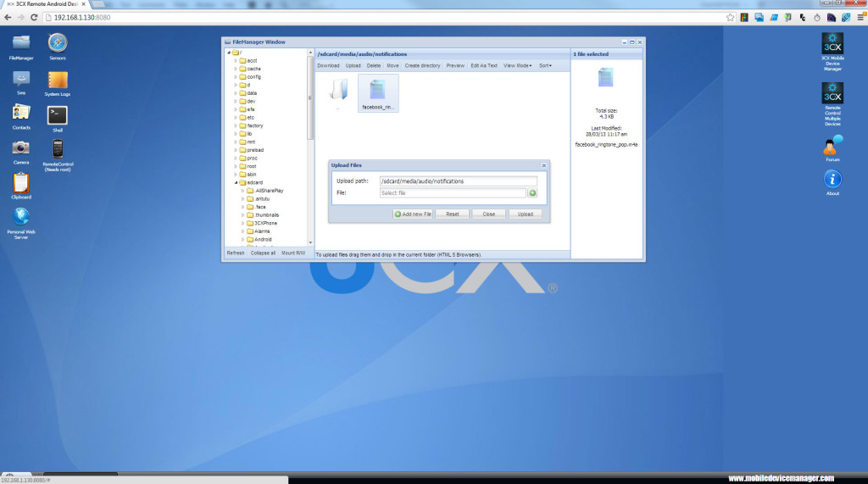Select the Android folder in tree
Screen dimensions: 868x484
pos(263,240)
